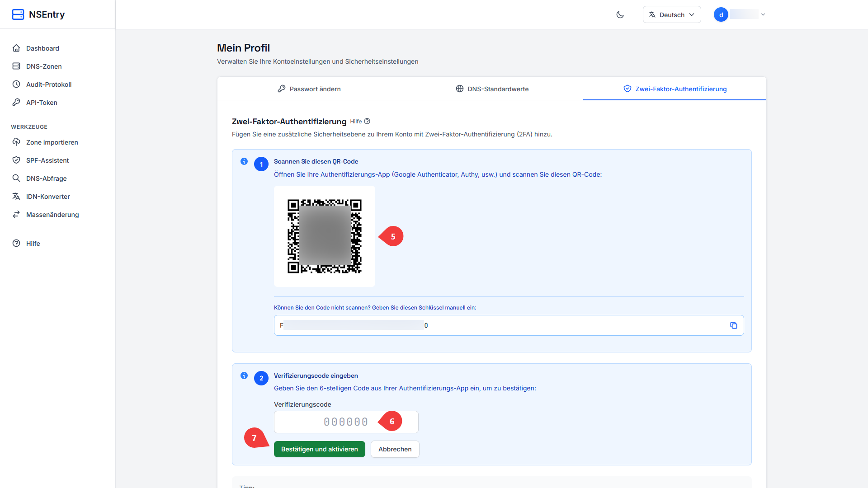Click the Massenänderung arrows icon
The width and height of the screenshot is (868, 488).
(x=16, y=214)
